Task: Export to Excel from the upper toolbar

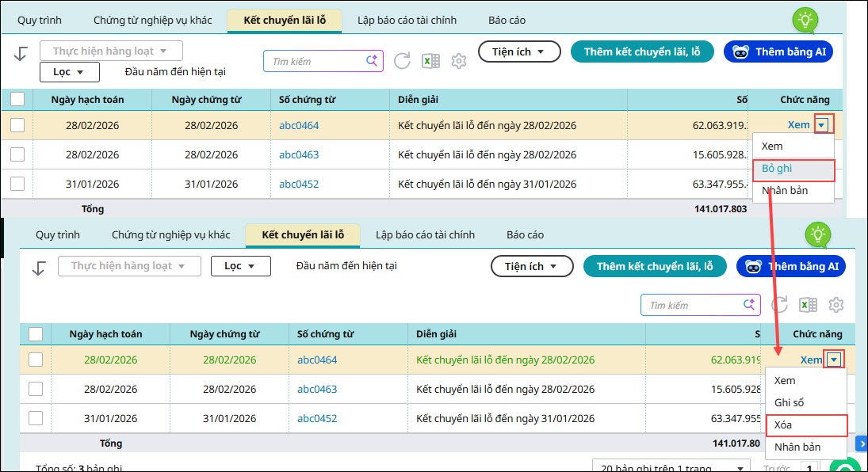Action: click(x=430, y=61)
